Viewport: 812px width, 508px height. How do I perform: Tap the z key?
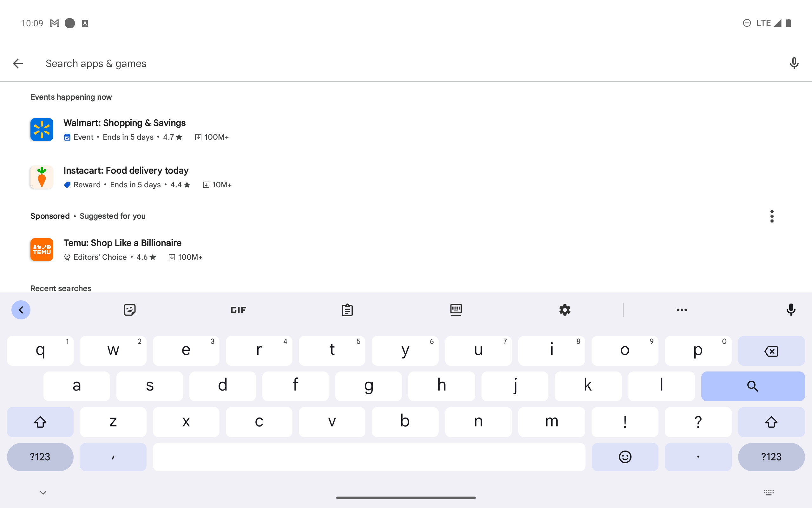coord(113,422)
